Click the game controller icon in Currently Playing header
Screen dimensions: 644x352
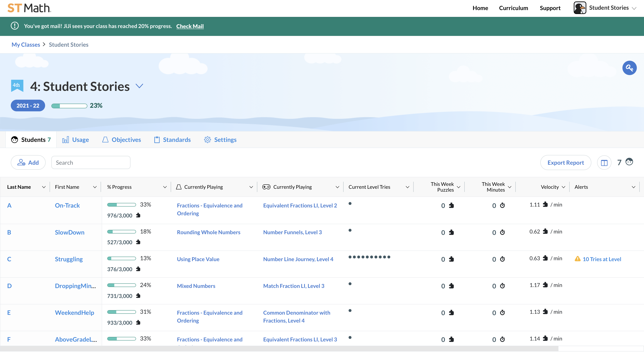tap(266, 187)
